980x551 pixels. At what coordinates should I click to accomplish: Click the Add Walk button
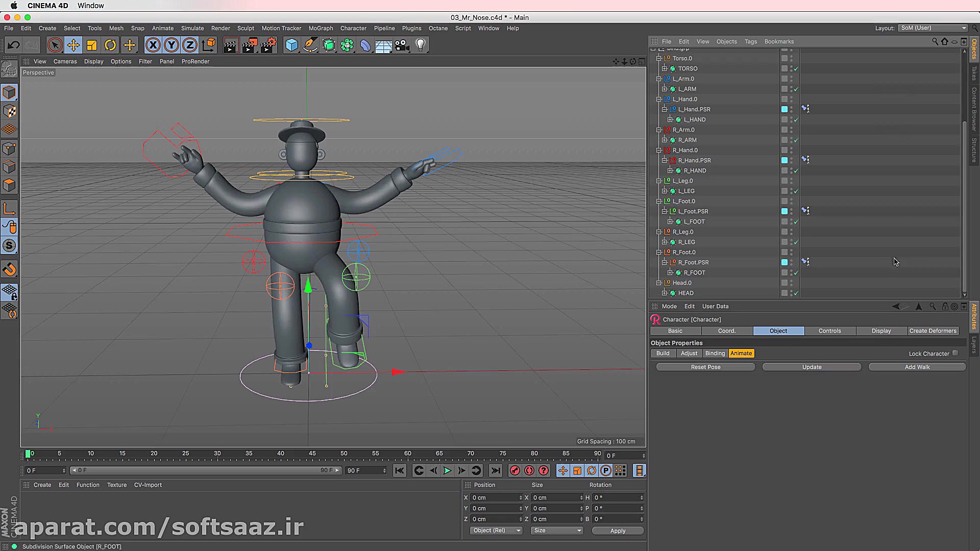[917, 366]
